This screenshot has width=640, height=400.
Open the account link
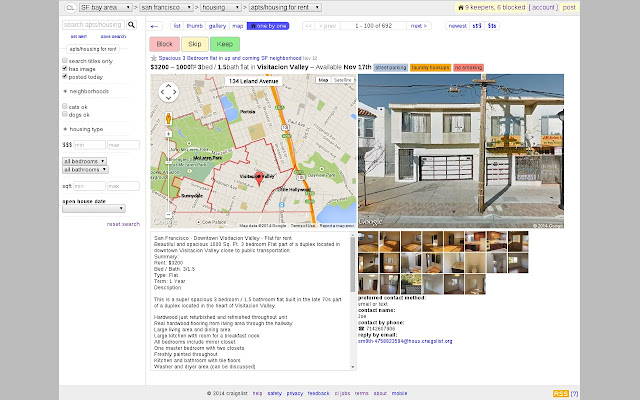(x=543, y=7)
